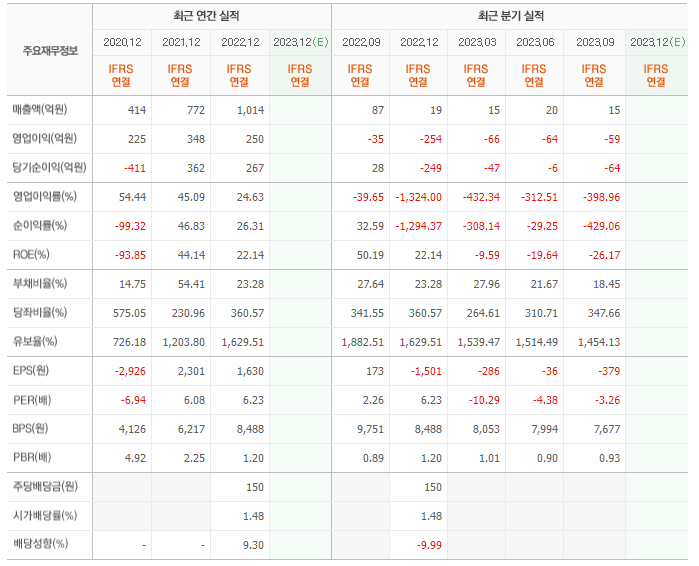Click the 배당성향(%) row label
Screen dimensions: 699x566
[x=40, y=544]
